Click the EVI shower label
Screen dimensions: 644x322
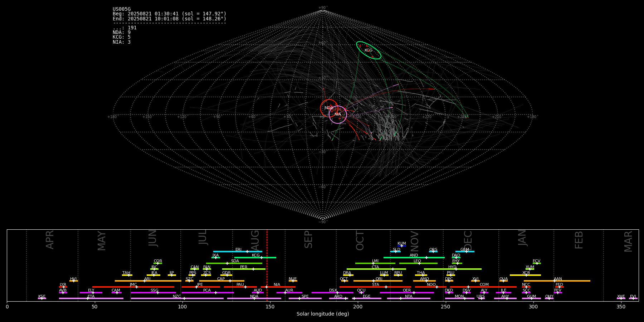point(633,297)
